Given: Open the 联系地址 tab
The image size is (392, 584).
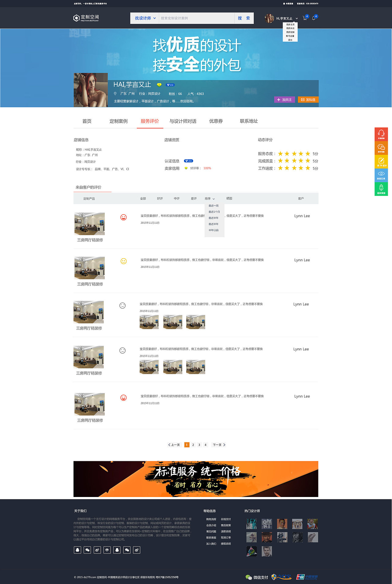Looking at the screenshot, I should tap(249, 121).
